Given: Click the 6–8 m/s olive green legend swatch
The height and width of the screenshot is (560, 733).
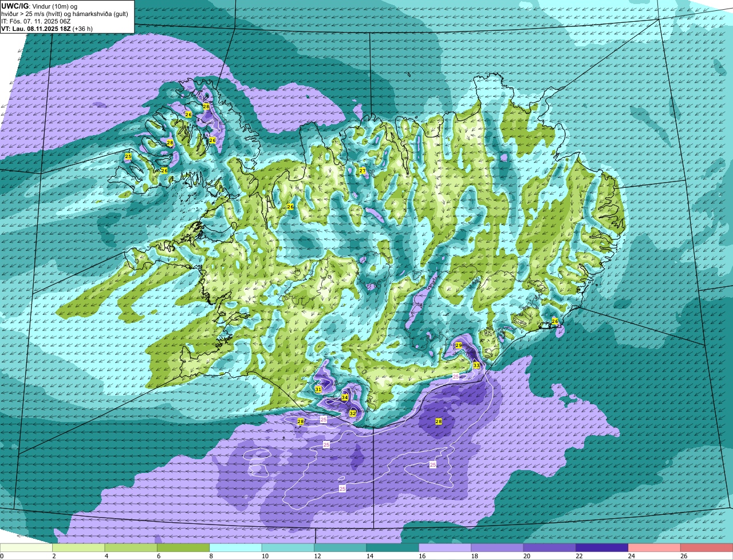Looking at the screenshot, I should [x=183, y=548].
